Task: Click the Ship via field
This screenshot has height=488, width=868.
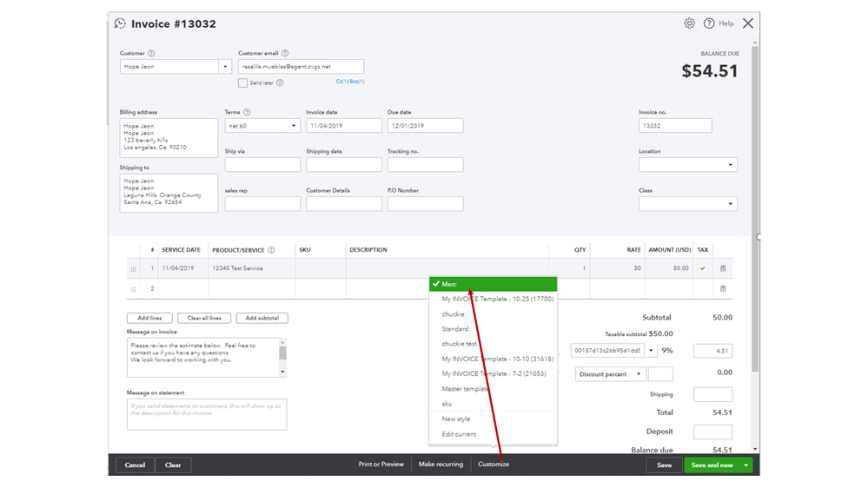Action: 262,165
